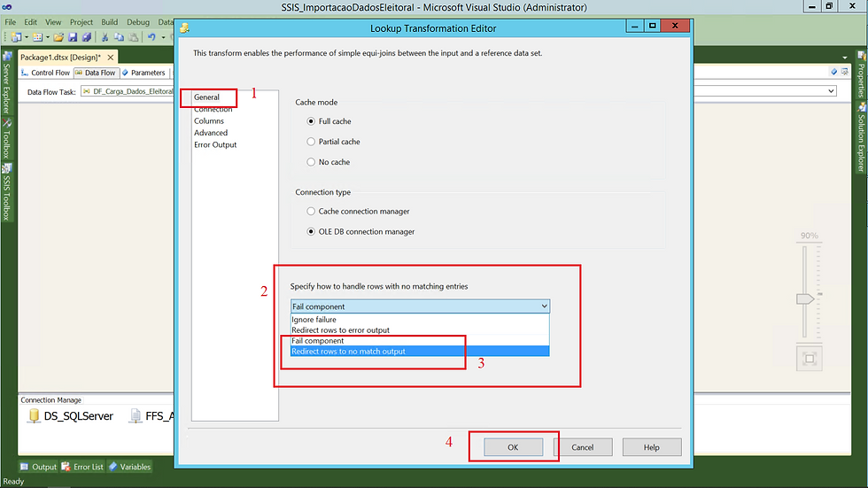Click the Open File folder icon
Image resolution: width=868 pixels, height=488 pixels.
(x=58, y=37)
